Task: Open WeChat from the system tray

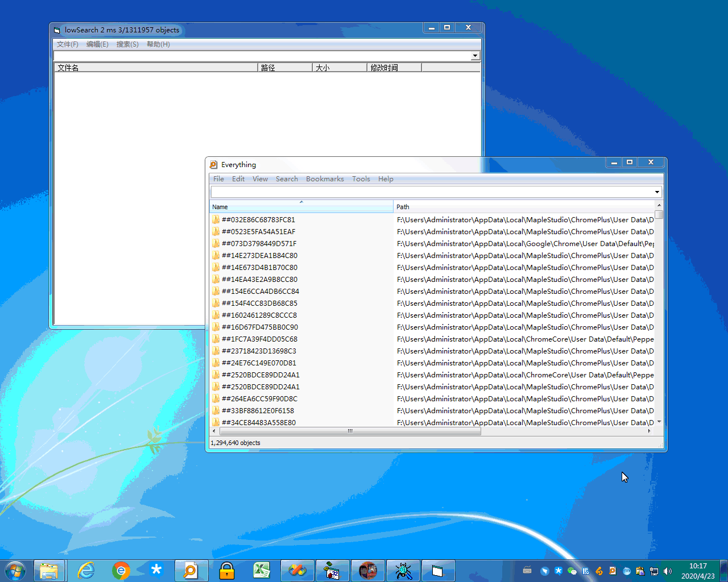Action: click(572, 571)
